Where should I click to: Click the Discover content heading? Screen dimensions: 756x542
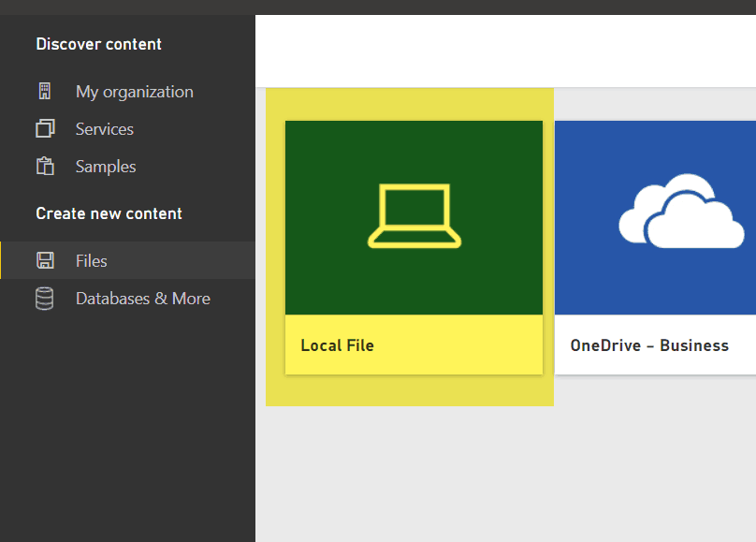[98, 44]
